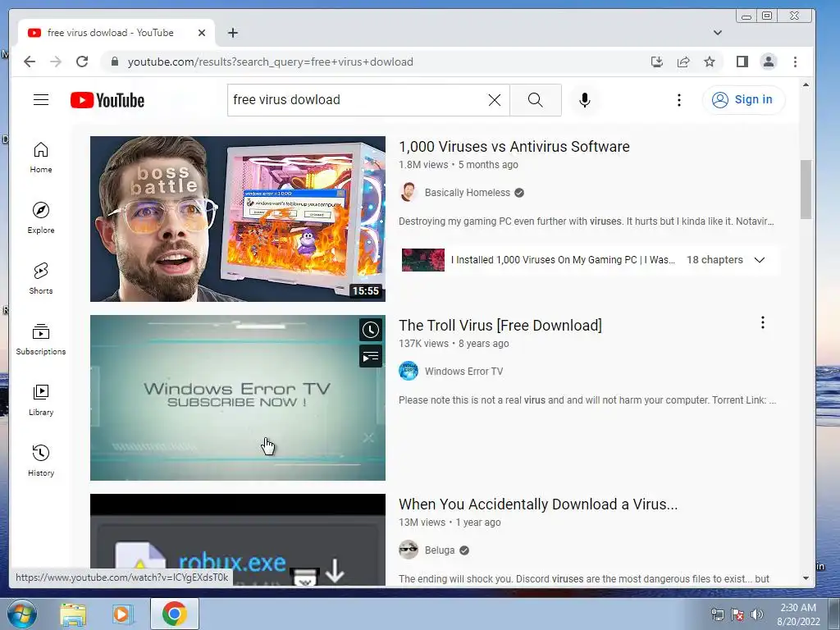Toggle the Chrome side panel

coord(742,62)
